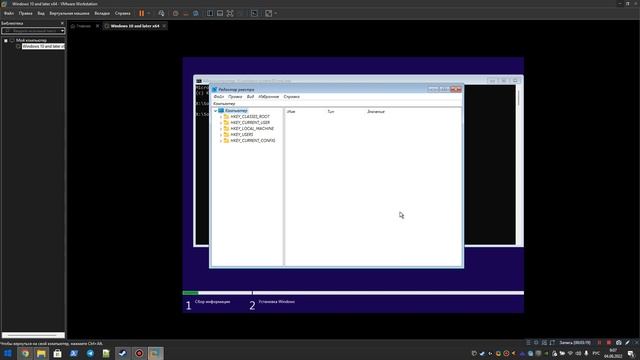Open the VMware Вкладки menu

click(x=102, y=13)
